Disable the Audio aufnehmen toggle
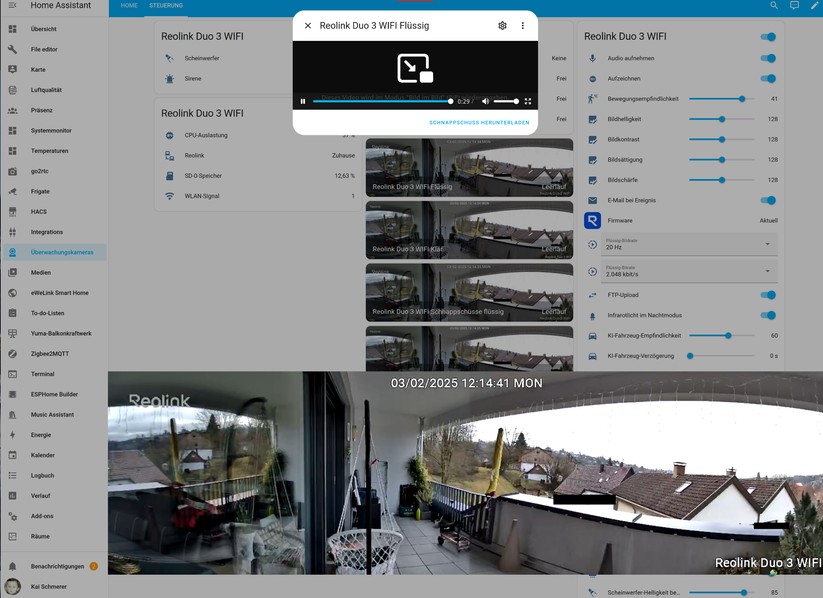The image size is (823, 598). click(x=768, y=58)
